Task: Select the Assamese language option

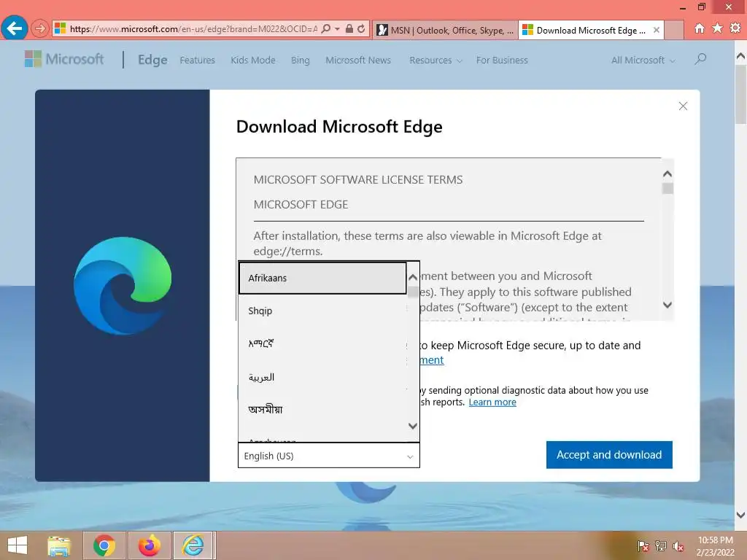Action: (x=322, y=410)
